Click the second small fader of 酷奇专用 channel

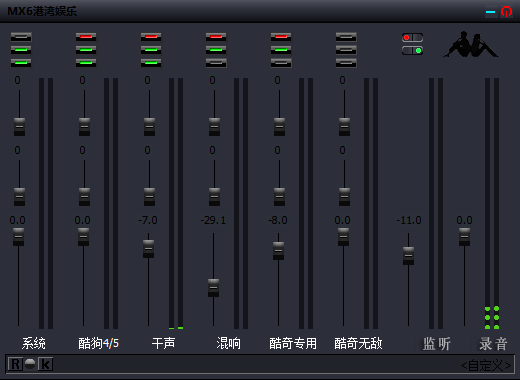pyautogui.click(x=279, y=197)
